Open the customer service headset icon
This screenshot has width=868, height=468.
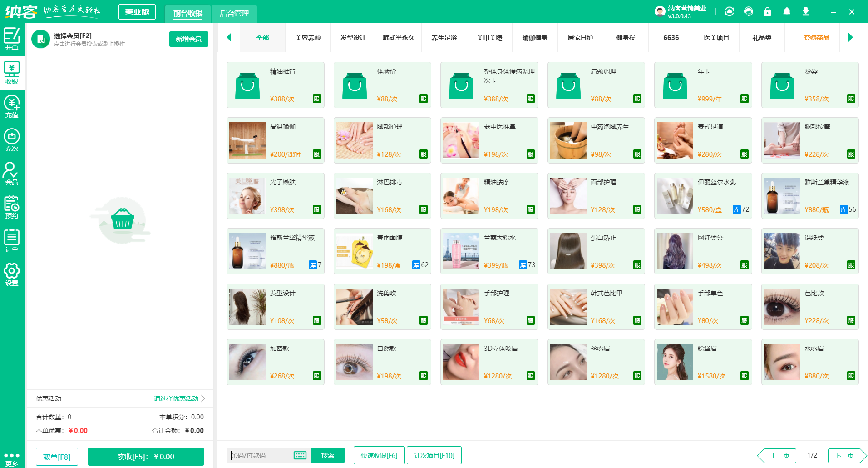click(748, 11)
